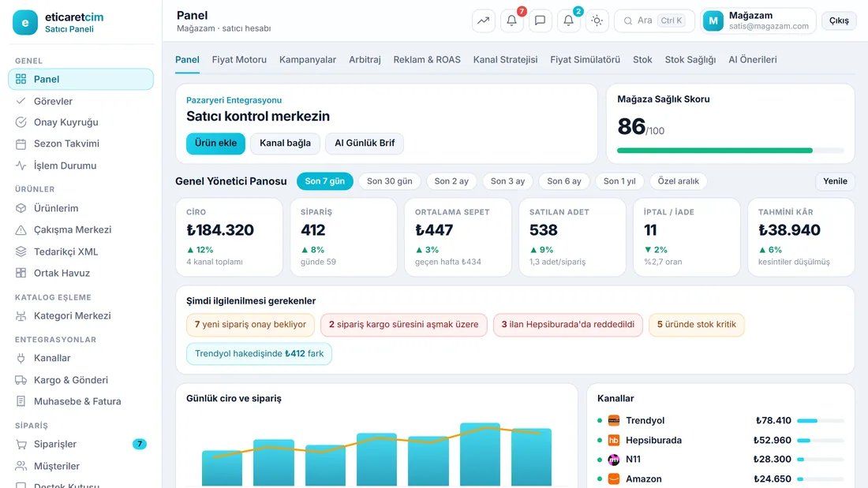868x488 pixels.
Task: Open Ürünlerim box icon in sidebar
Action: (x=21, y=208)
